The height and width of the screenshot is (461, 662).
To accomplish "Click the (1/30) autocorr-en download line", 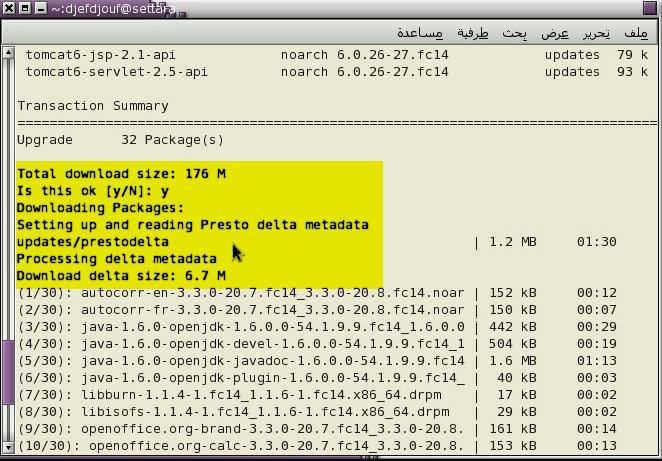I will [317, 293].
